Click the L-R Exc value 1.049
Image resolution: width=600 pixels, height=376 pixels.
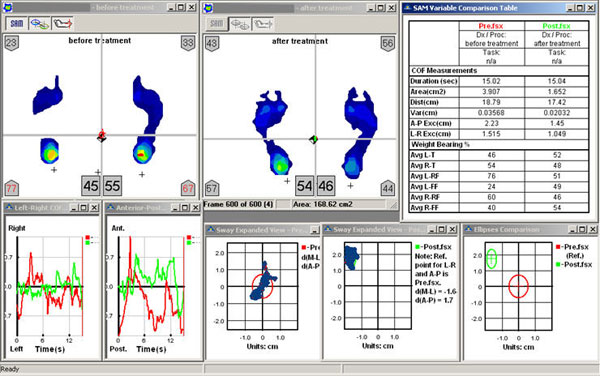[557, 134]
